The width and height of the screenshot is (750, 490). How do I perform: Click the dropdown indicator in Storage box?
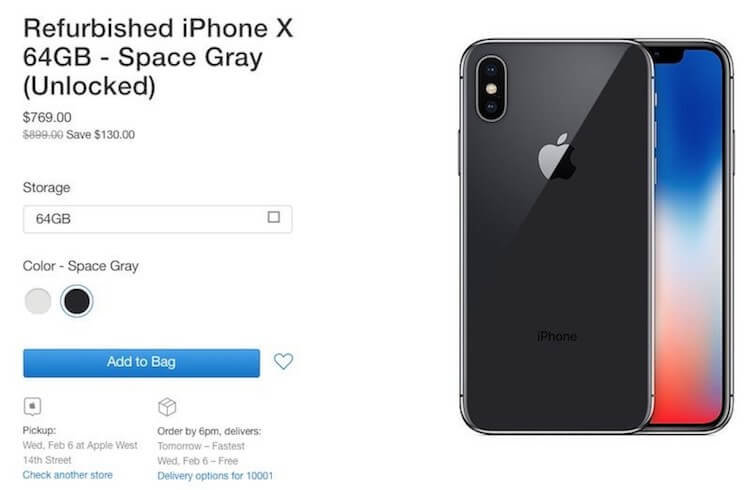tap(274, 217)
